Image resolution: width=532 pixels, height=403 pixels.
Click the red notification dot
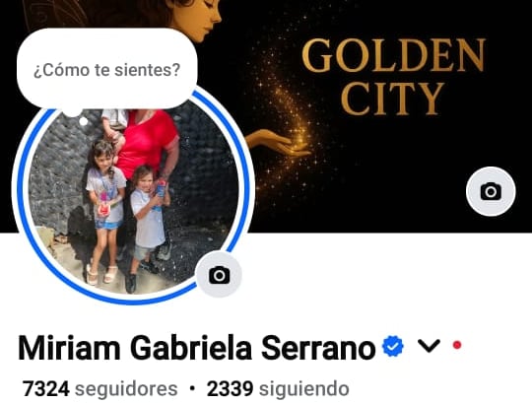click(x=457, y=345)
